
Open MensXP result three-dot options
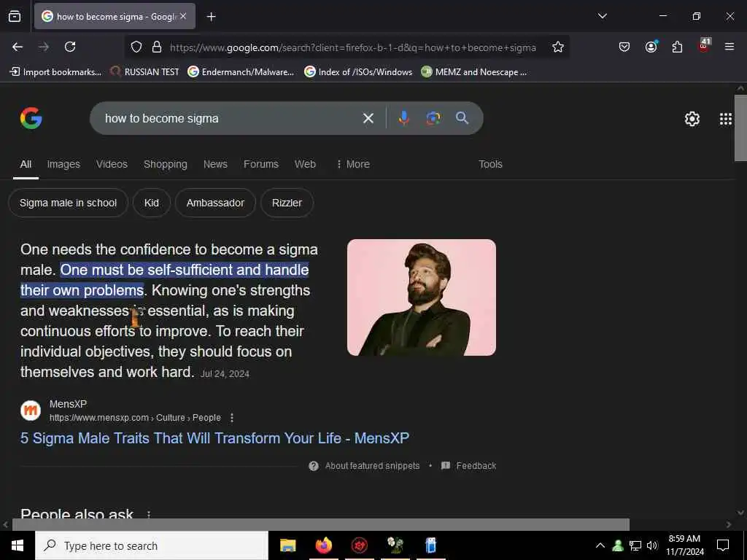(x=231, y=418)
